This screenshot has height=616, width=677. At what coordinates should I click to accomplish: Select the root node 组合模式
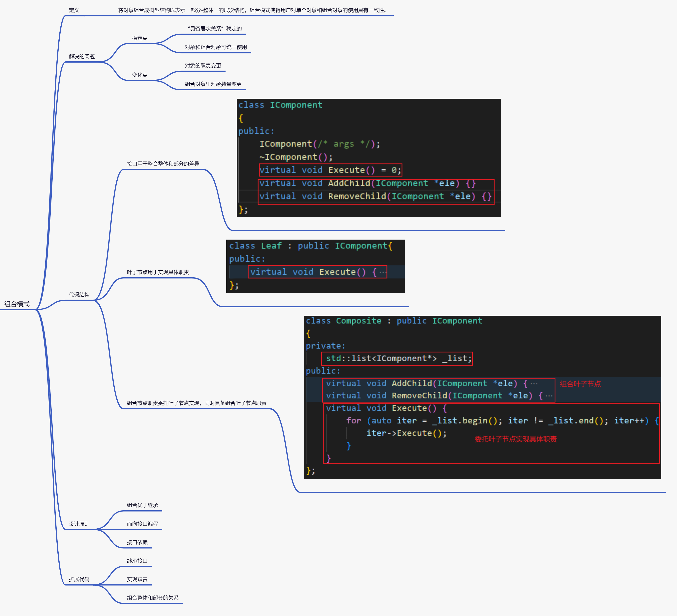point(17,304)
